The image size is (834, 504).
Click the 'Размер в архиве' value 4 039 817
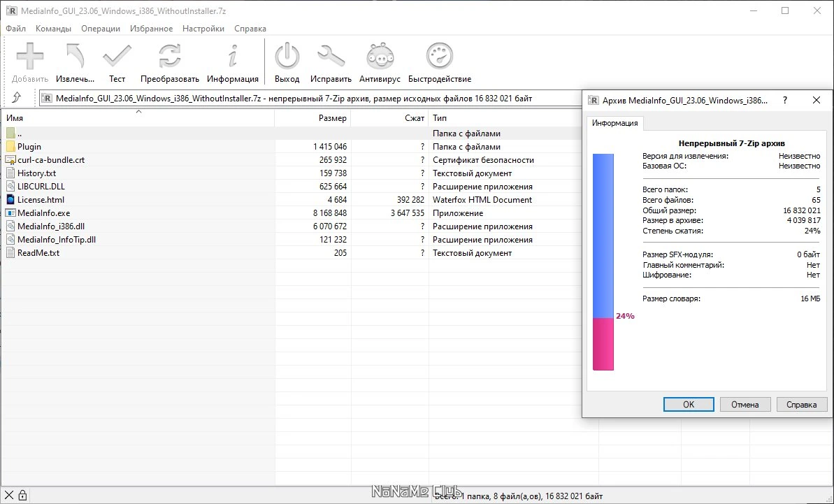pos(804,220)
